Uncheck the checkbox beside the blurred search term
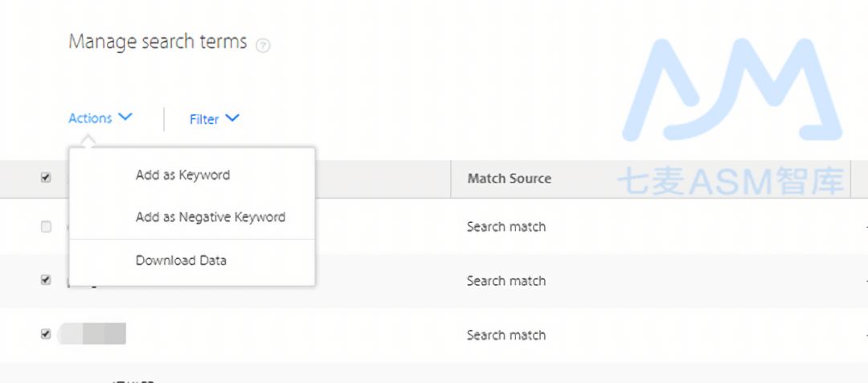The height and width of the screenshot is (383, 868). (46, 334)
